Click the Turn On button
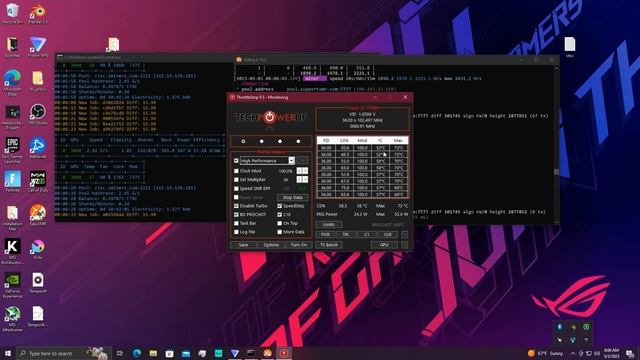Image resolution: width=640 pixels, height=360 pixels. pyautogui.click(x=299, y=245)
